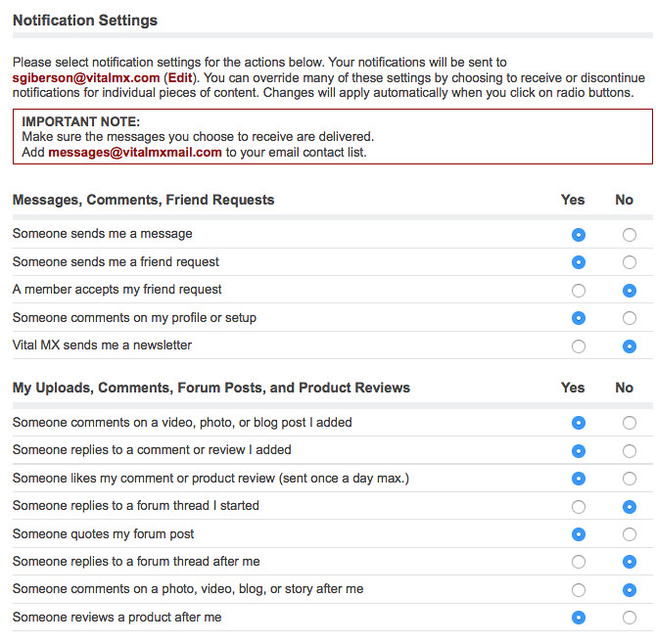Click Yes radio for 'Someone quotes my forum post'

point(579,534)
